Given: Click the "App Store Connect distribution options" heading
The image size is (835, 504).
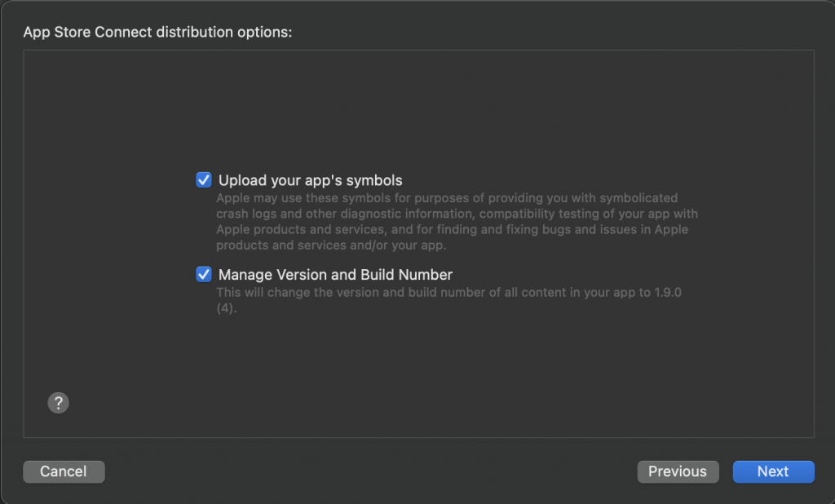Looking at the screenshot, I should (157, 33).
